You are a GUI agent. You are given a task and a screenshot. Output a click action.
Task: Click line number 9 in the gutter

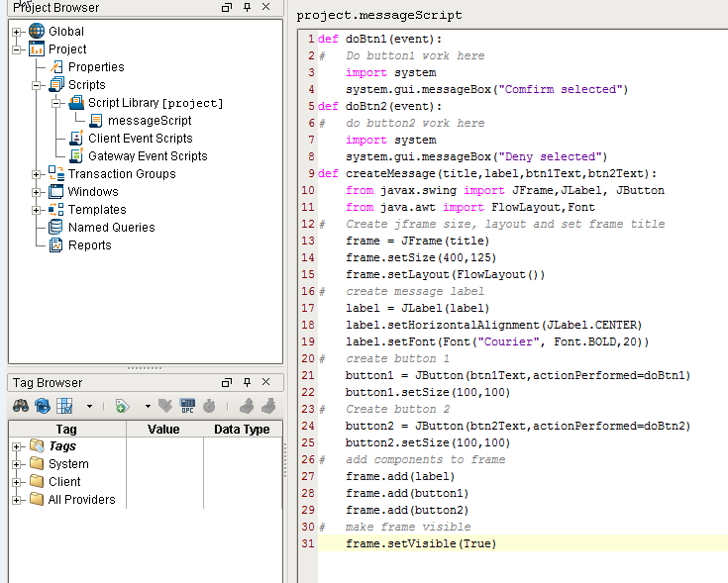point(311,173)
